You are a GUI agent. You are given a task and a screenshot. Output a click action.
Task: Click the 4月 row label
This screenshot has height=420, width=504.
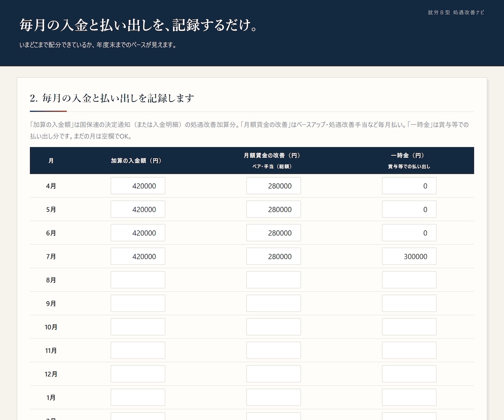point(51,186)
